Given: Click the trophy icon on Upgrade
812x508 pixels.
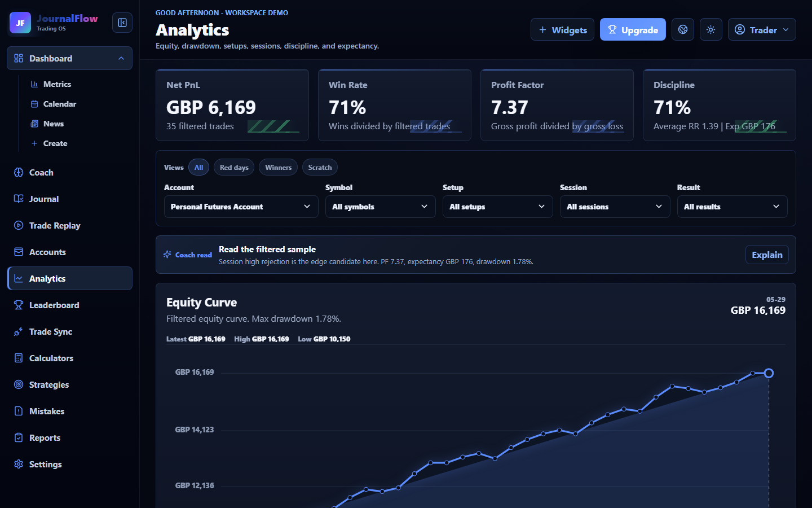Looking at the screenshot, I should (612, 29).
